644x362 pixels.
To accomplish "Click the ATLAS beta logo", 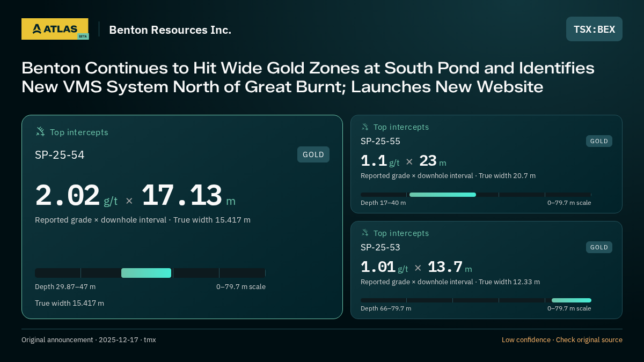I will pos(55,29).
